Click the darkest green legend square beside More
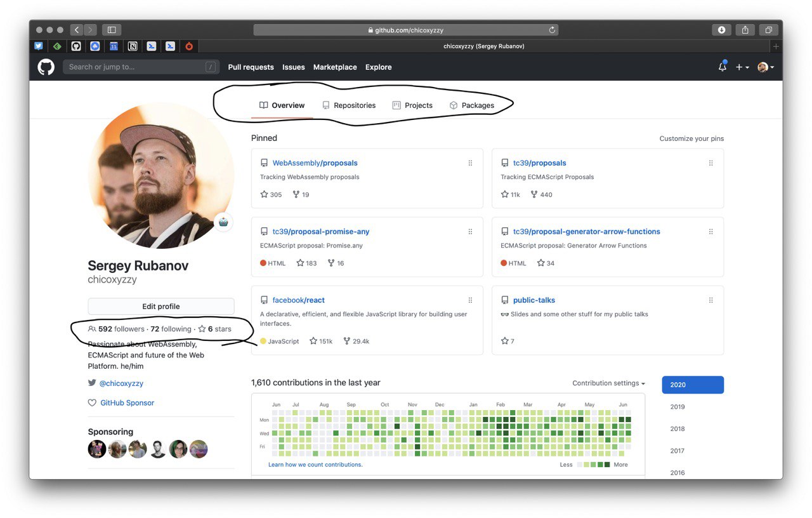Image resolution: width=812 pixels, height=518 pixels. point(607,465)
